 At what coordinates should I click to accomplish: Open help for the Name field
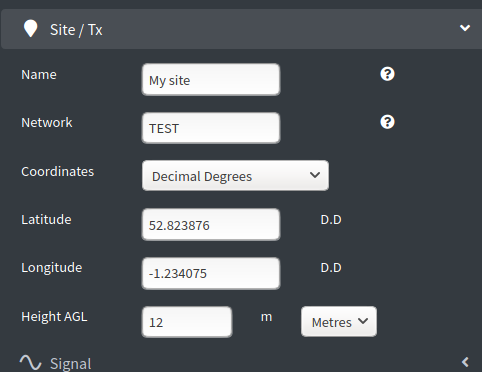[387, 74]
